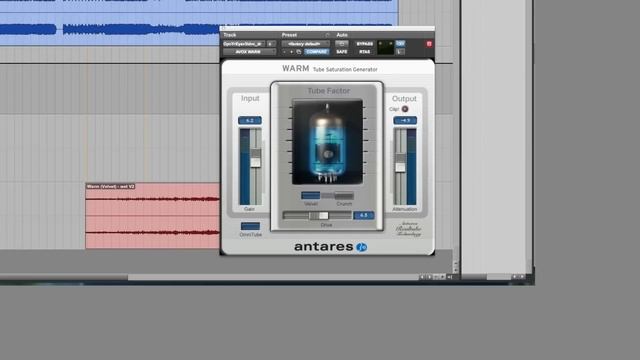This screenshot has height=360, width=640.
Task: Click the RTAS format label
Action: point(364,52)
